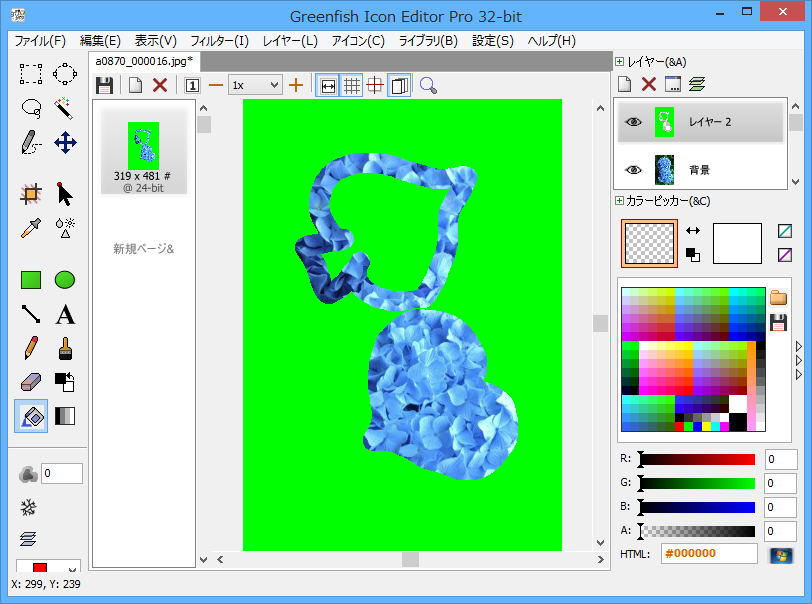Select the Text tool
The image size is (812, 604).
[x=65, y=315]
